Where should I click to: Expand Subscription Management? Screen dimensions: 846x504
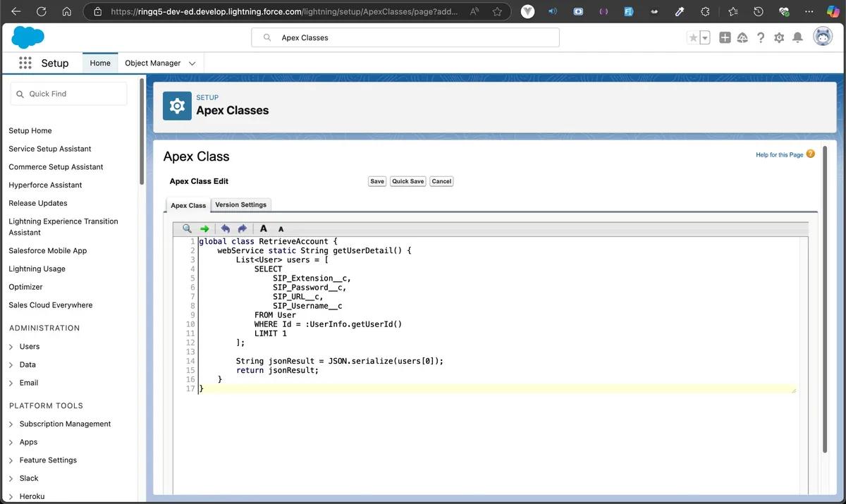pos(11,424)
